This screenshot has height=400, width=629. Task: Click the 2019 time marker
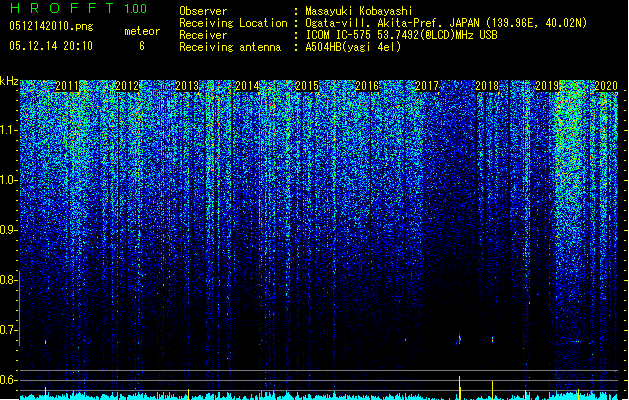click(x=547, y=86)
